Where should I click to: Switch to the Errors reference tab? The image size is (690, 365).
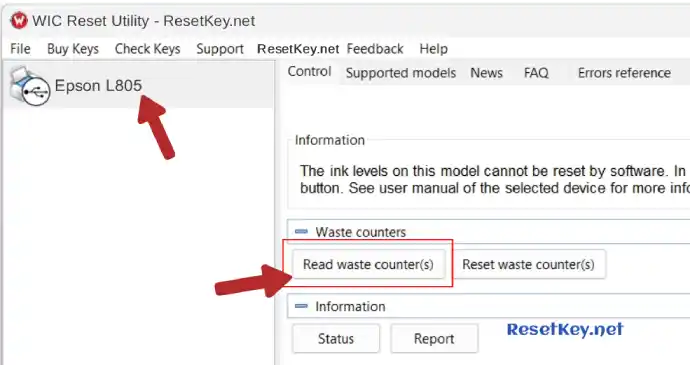624,73
